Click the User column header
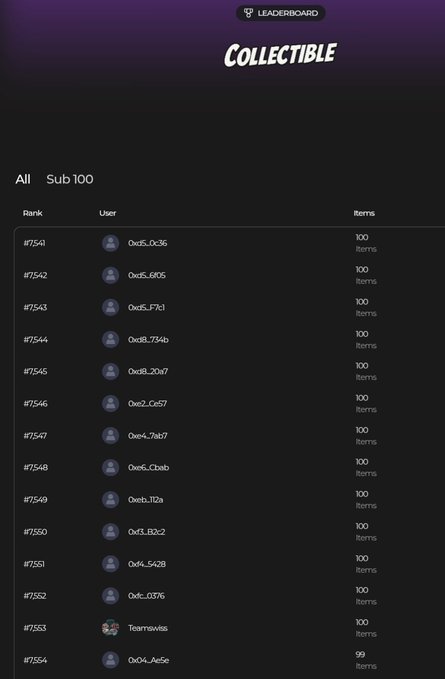Viewport: 445px width, 679px height. point(107,213)
